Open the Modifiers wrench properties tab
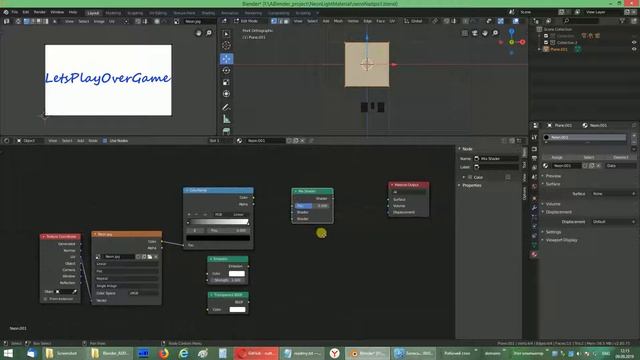 point(534,208)
